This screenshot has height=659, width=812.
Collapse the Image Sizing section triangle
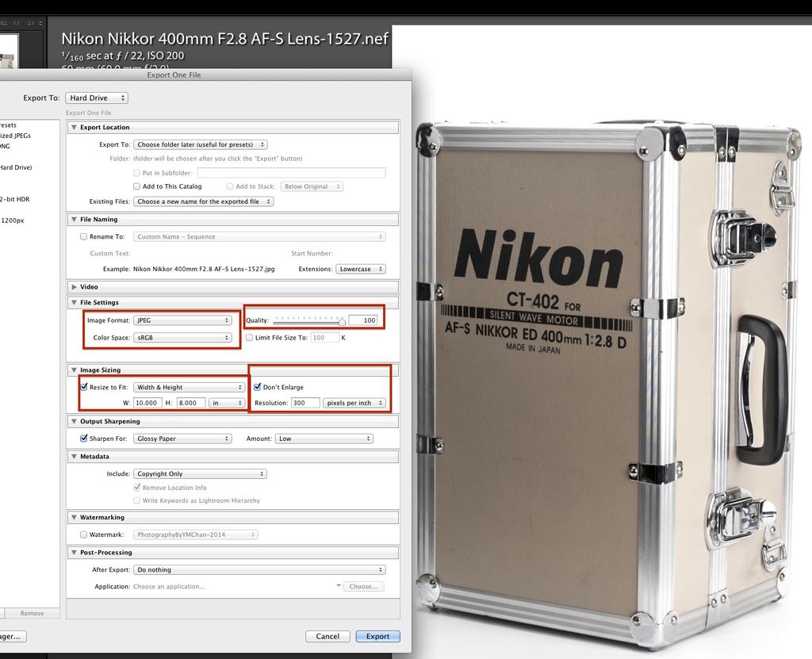point(75,370)
